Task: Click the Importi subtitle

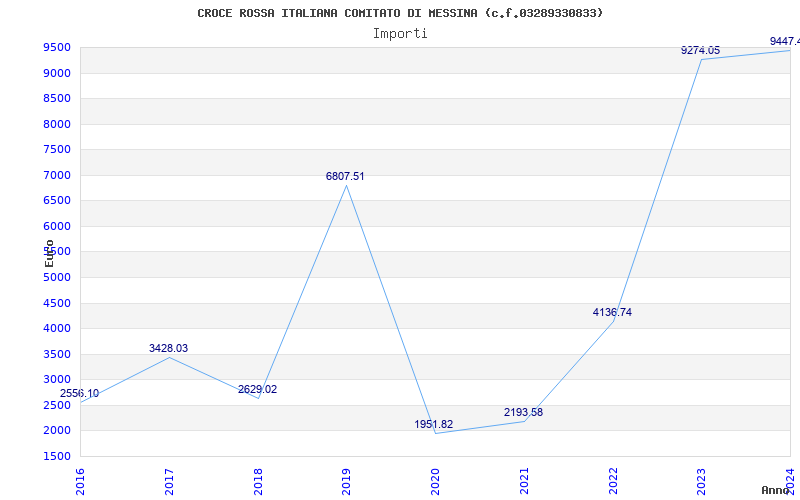Action: click(x=400, y=34)
